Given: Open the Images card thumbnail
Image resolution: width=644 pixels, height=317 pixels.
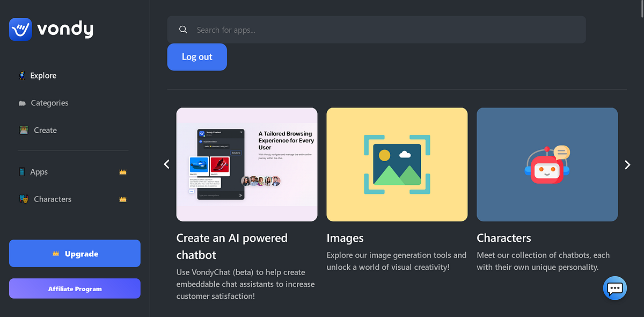Looking at the screenshot, I should [397, 164].
